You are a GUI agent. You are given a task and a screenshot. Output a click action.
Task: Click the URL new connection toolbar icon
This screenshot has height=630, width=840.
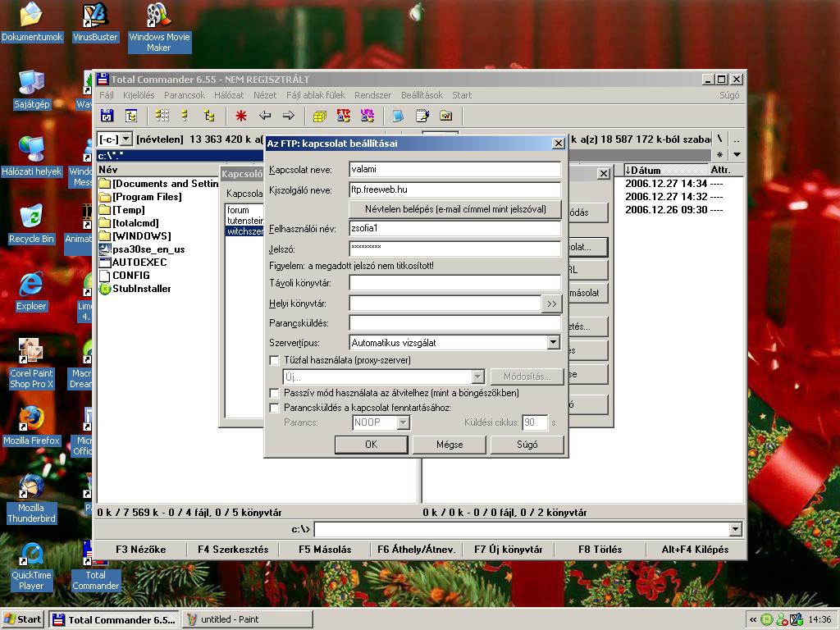(x=367, y=116)
